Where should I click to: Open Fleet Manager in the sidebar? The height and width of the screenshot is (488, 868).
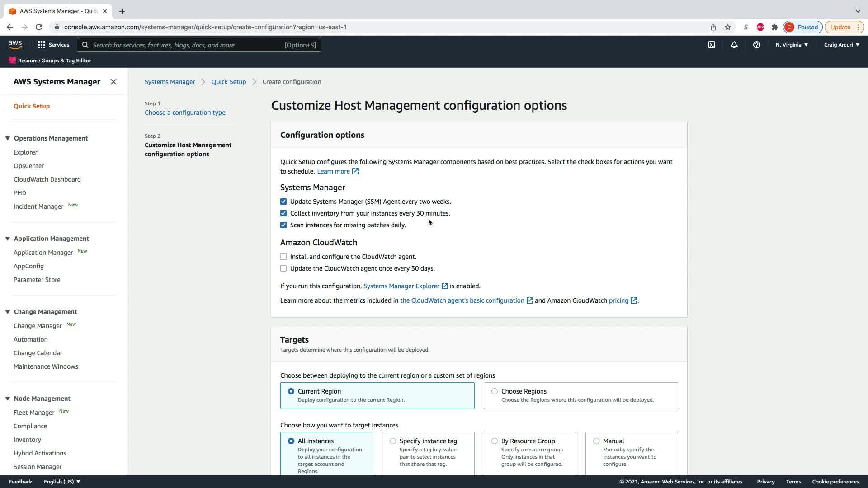coord(34,413)
